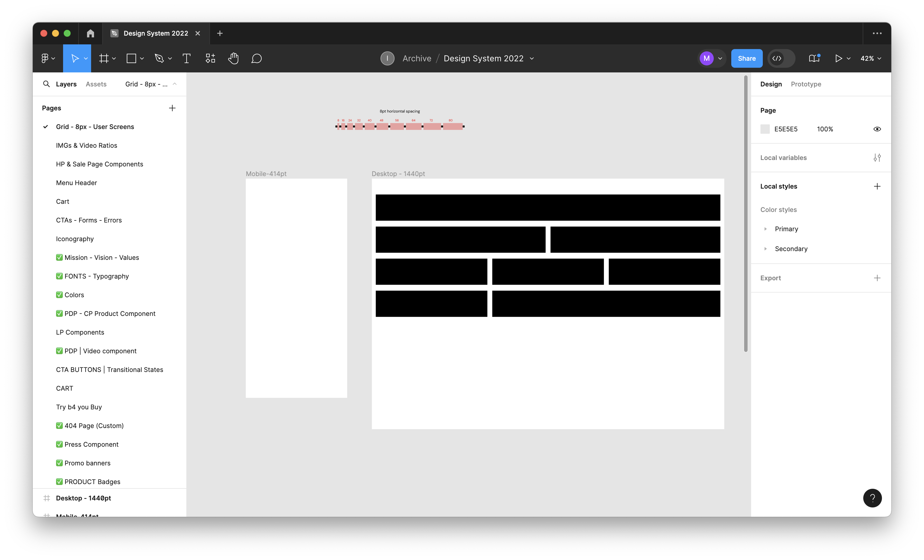
Task: Click the page background E5E5E5 swatch
Action: point(765,129)
